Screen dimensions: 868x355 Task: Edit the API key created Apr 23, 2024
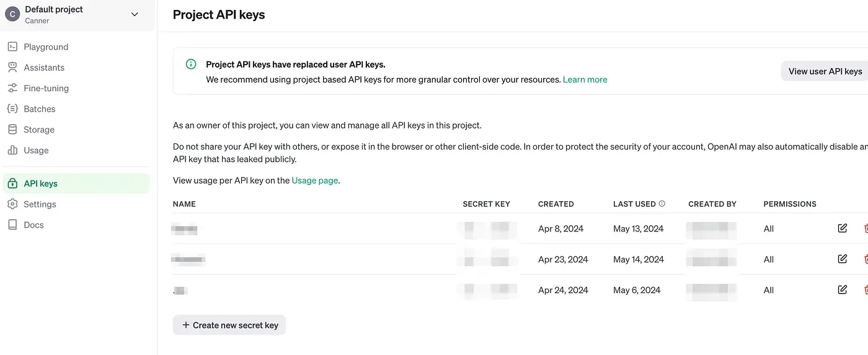[x=842, y=259]
